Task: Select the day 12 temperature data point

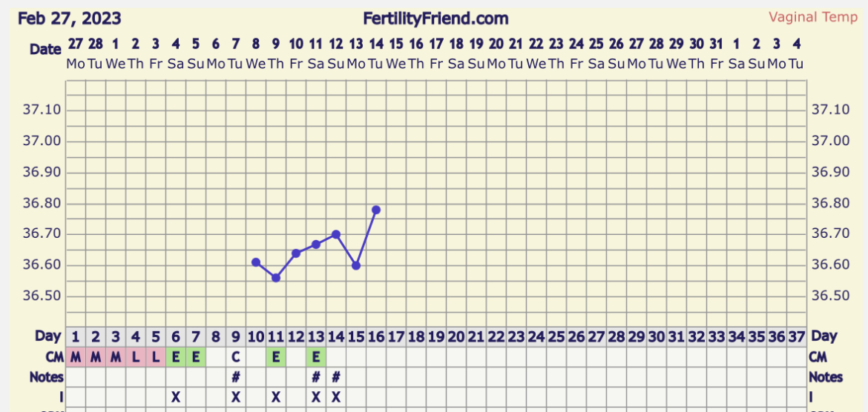Action: (296, 253)
